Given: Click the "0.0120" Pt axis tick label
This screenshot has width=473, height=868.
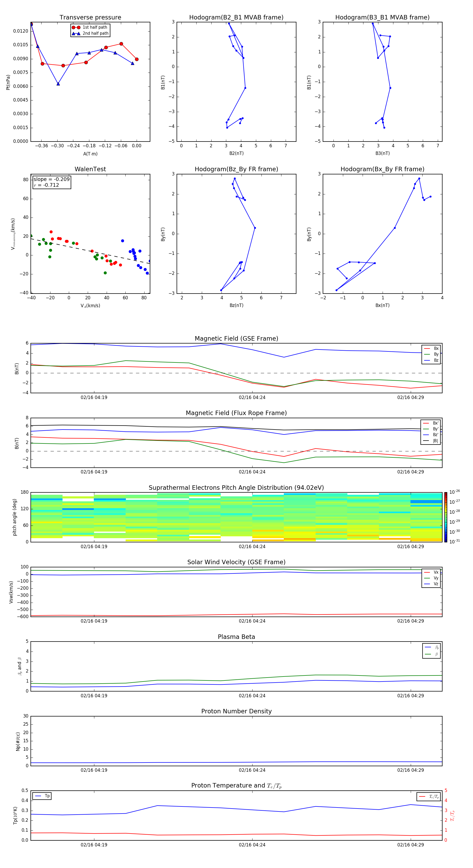Looking at the screenshot, I should pos(20,31).
